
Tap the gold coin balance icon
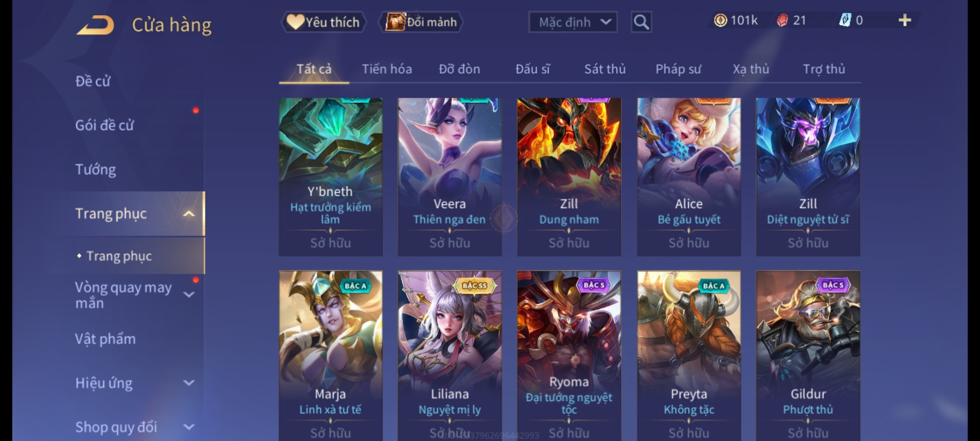click(720, 20)
